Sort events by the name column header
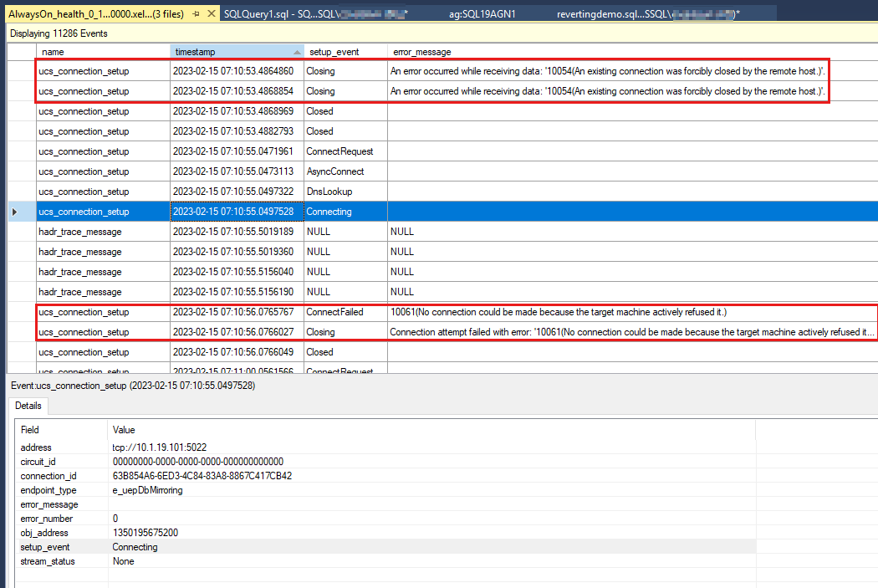 pos(100,52)
